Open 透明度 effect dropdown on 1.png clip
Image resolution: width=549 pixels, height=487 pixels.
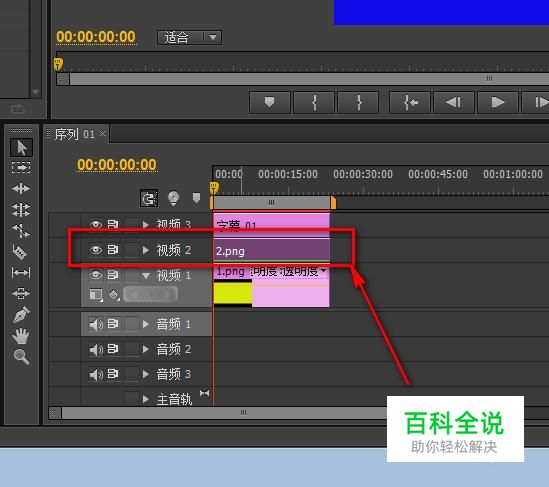pos(324,270)
